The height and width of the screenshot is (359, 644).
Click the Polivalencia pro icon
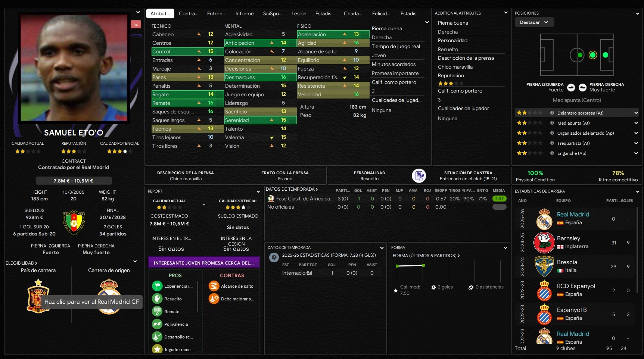pyautogui.click(x=157, y=324)
